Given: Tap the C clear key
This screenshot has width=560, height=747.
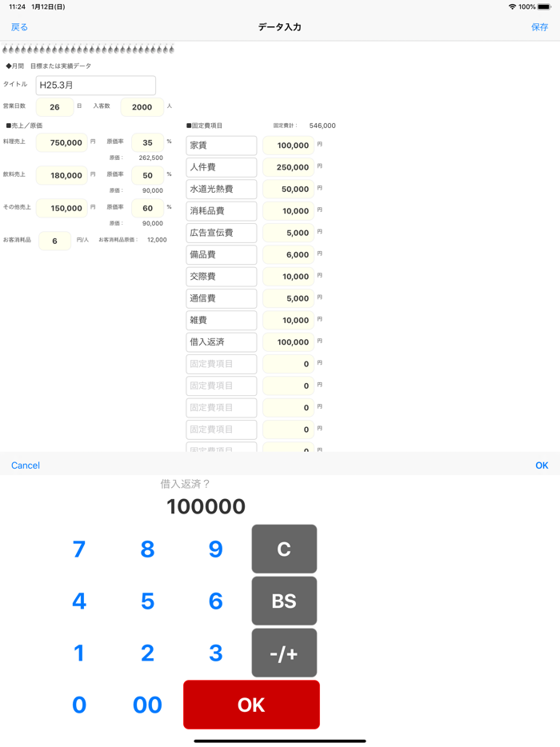Looking at the screenshot, I should pos(284,549).
